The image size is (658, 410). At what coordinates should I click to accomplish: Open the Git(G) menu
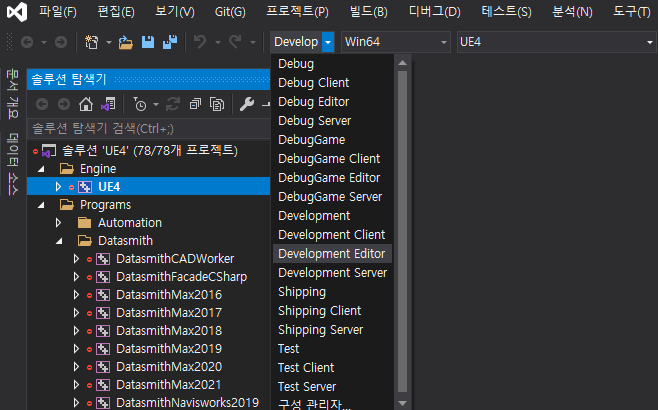click(230, 11)
